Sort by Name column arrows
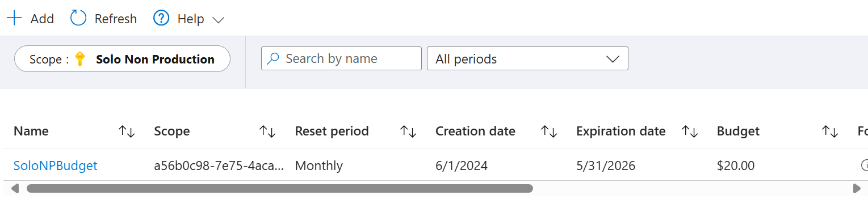868x208 pixels. (127, 131)
